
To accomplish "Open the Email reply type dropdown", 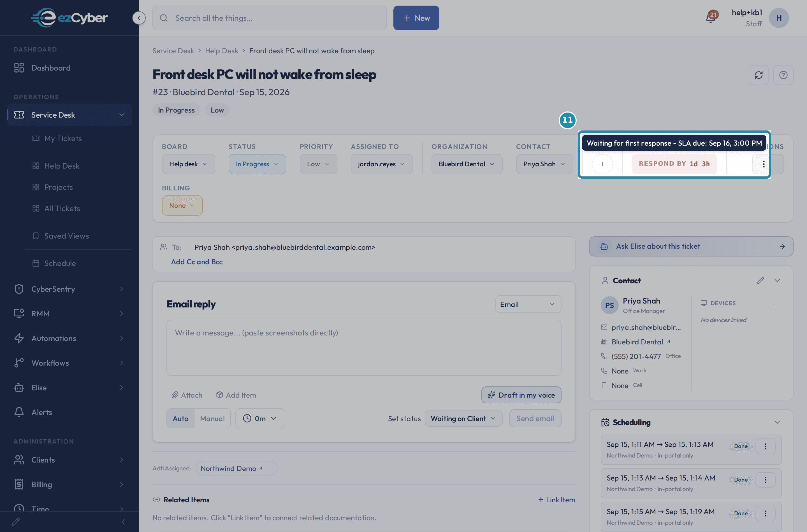I will tap(528, 304).
